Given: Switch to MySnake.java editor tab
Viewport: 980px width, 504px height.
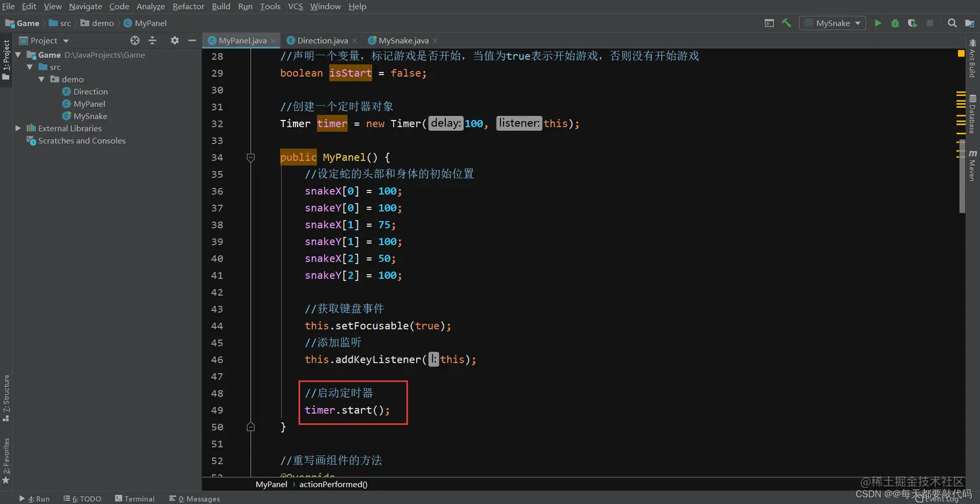Looking at the screenshot, I should pos(403,40).
